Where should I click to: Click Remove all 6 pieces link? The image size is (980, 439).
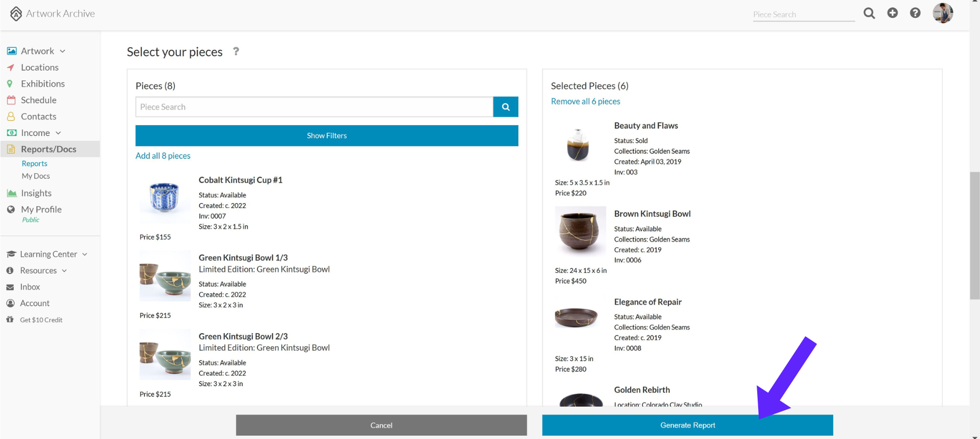[586, 102]
